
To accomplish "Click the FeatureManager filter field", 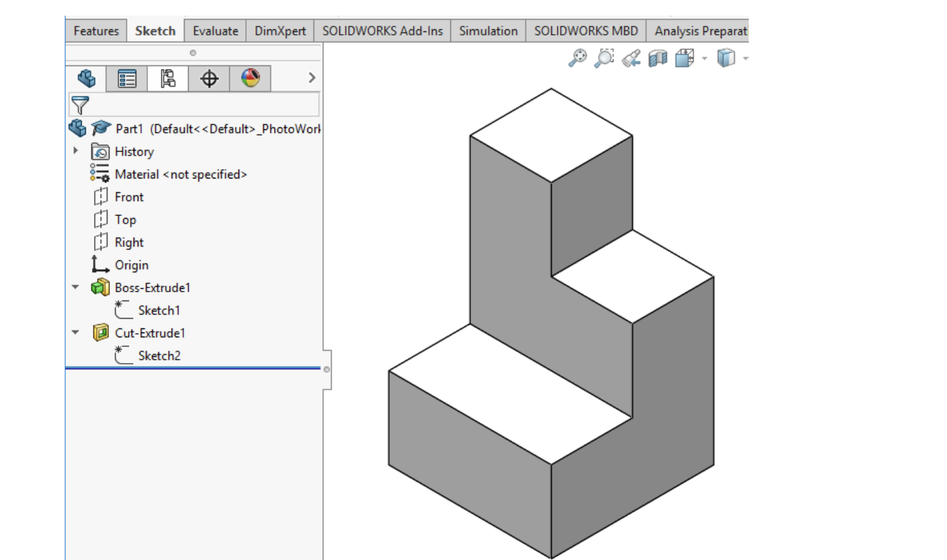I will 194,105.
